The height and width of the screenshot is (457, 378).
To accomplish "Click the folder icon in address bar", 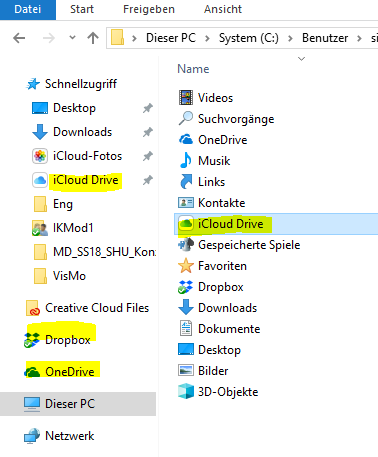I will point(117,37).
